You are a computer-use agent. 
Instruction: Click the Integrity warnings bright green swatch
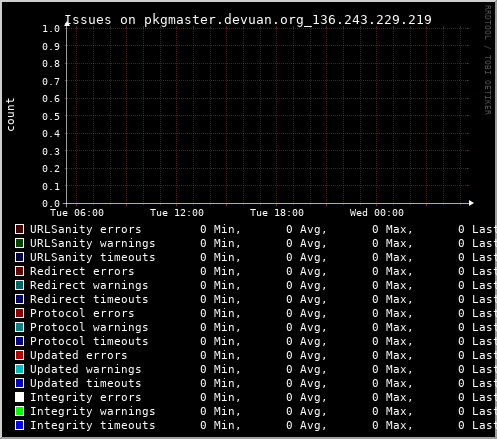[x=19, y=411]
